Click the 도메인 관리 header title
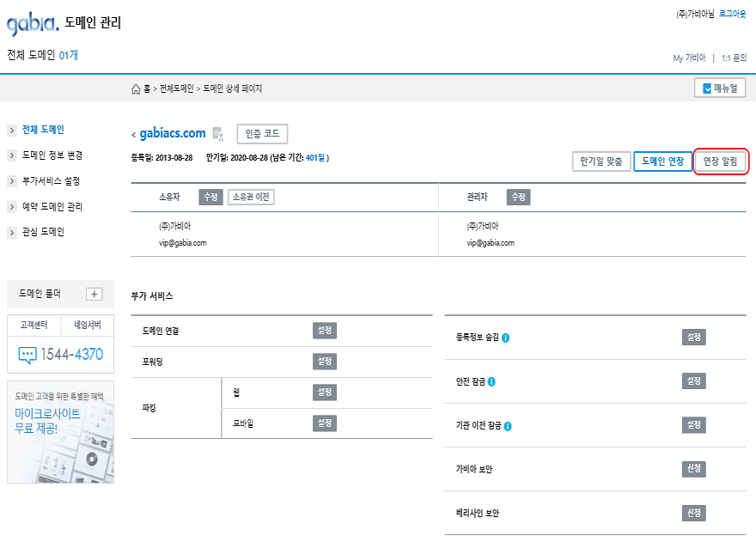Screen dimensions: 756x542 [93, 22]
